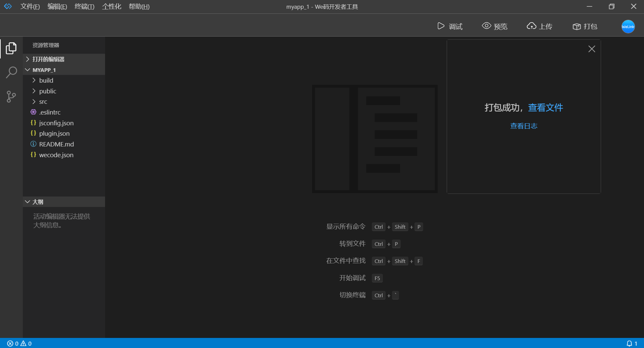Open the Explorer view in the activity bar

tap(11, 48)
